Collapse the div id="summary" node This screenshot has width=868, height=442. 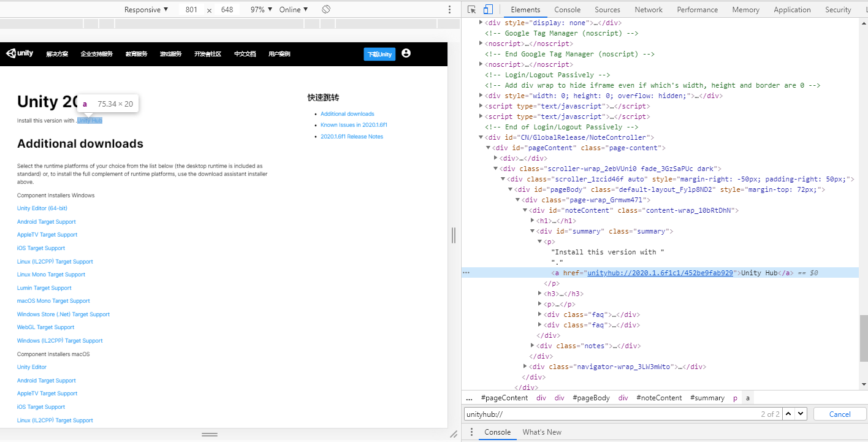532,231
